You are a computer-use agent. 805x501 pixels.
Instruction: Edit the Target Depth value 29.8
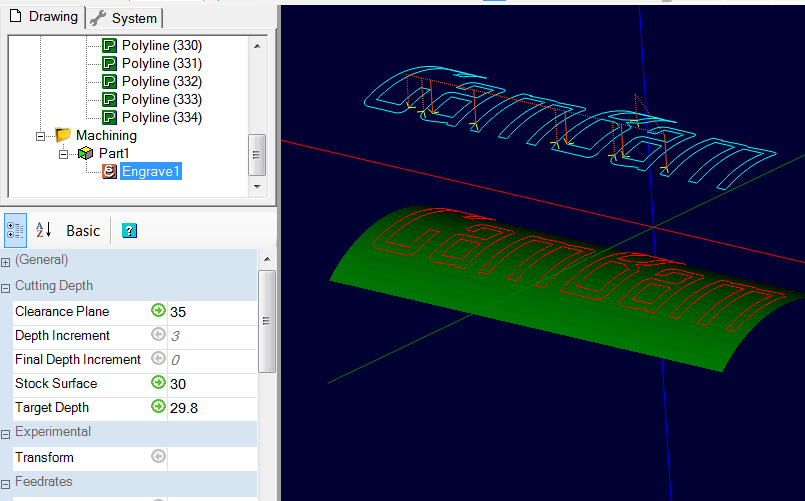point(212,408)
